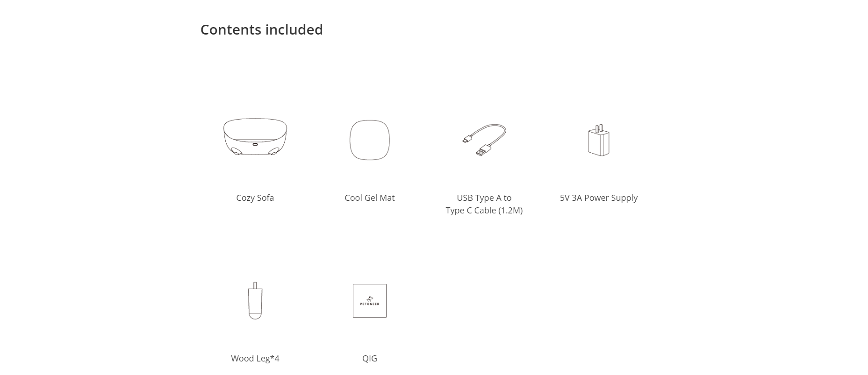Click the Wood Leg*4 caption
Screen dimensions: 868x375
[255, 359]
